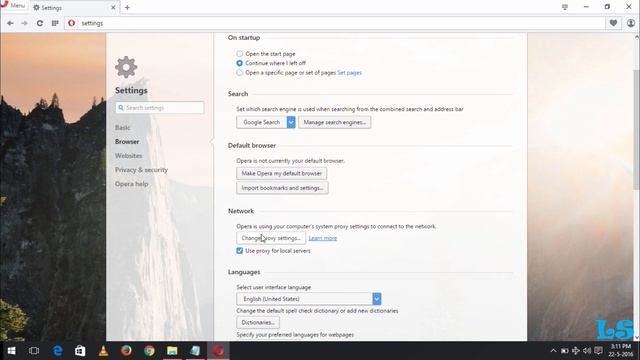Click Manage search engines button
Viewport: 640px width, 360px height.
pyautogui.click(x=335, y=122)
